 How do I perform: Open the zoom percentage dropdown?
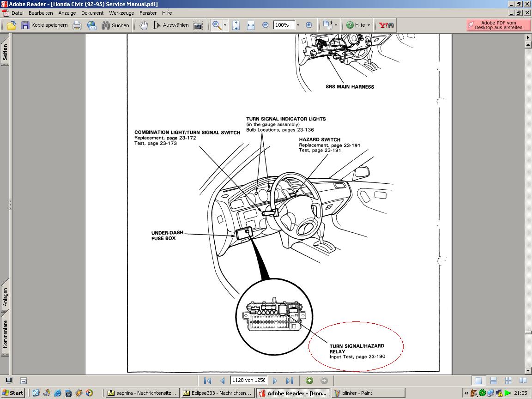[298, 25]
